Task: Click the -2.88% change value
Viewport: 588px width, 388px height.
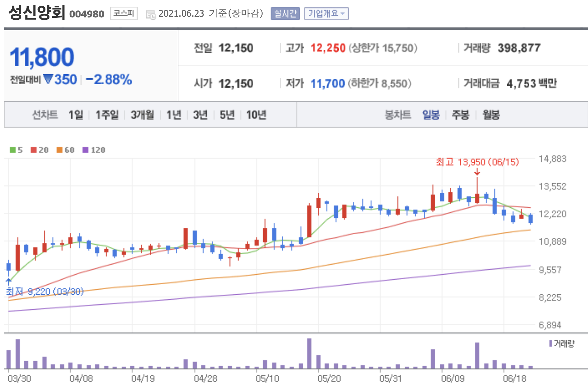Action: [x=109, y=80]
